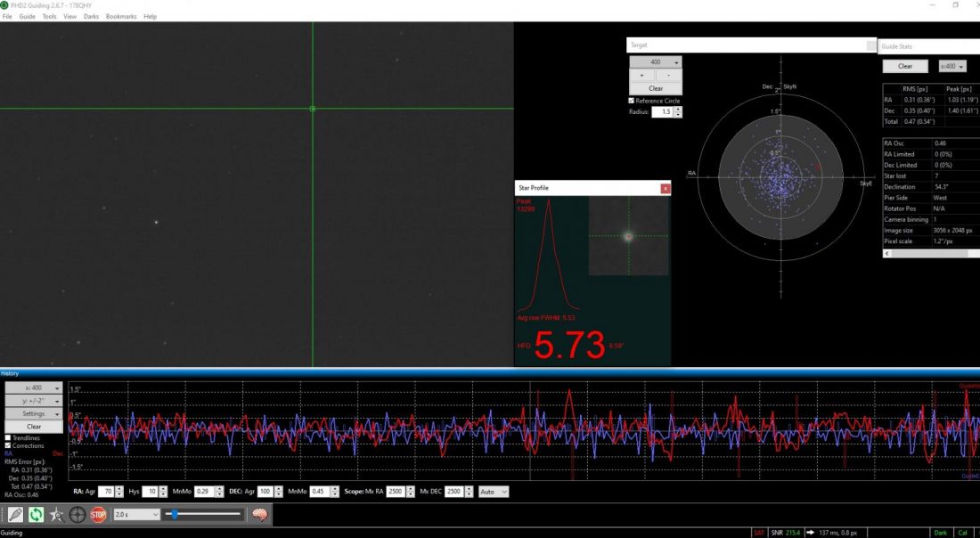Click the red STOP icon

pyautogui.click(x=98, y=515)
